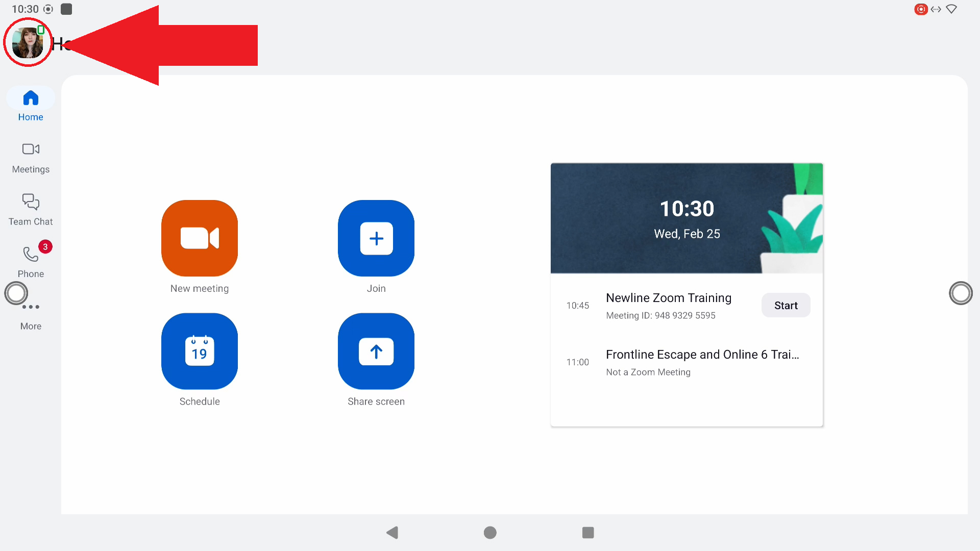Tap the Join meeting icon
Viewport: 980px width, 551px height.
pos(376,238)
